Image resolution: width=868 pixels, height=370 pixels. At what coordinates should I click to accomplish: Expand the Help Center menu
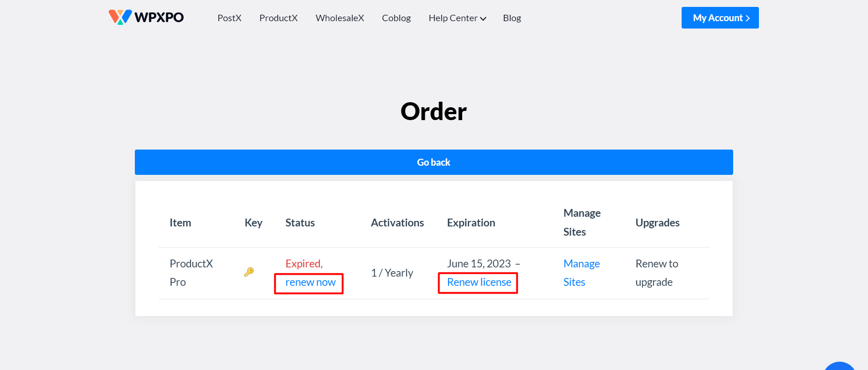pos(457,18)
